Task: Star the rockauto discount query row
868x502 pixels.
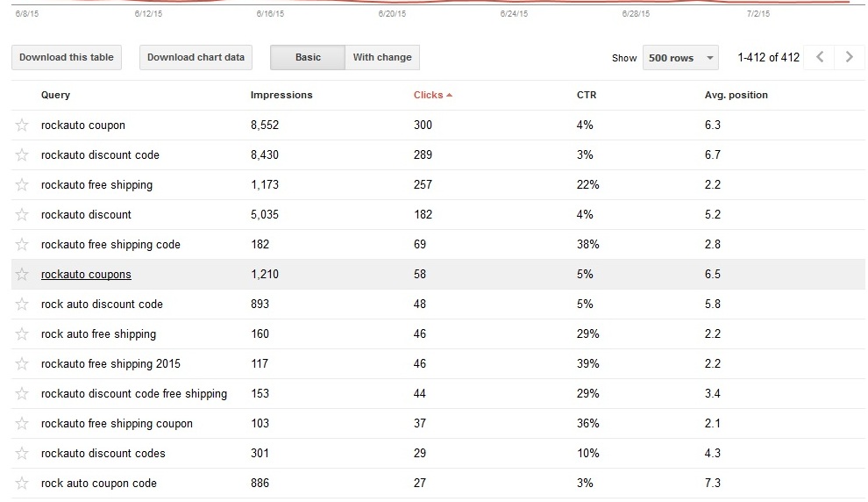Action: [x=22, y=215]
